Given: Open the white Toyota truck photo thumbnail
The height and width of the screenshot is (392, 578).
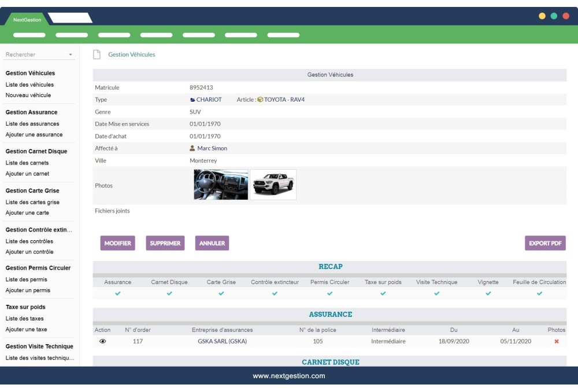Looking at the screenshot, I should (x=273, y=185).
